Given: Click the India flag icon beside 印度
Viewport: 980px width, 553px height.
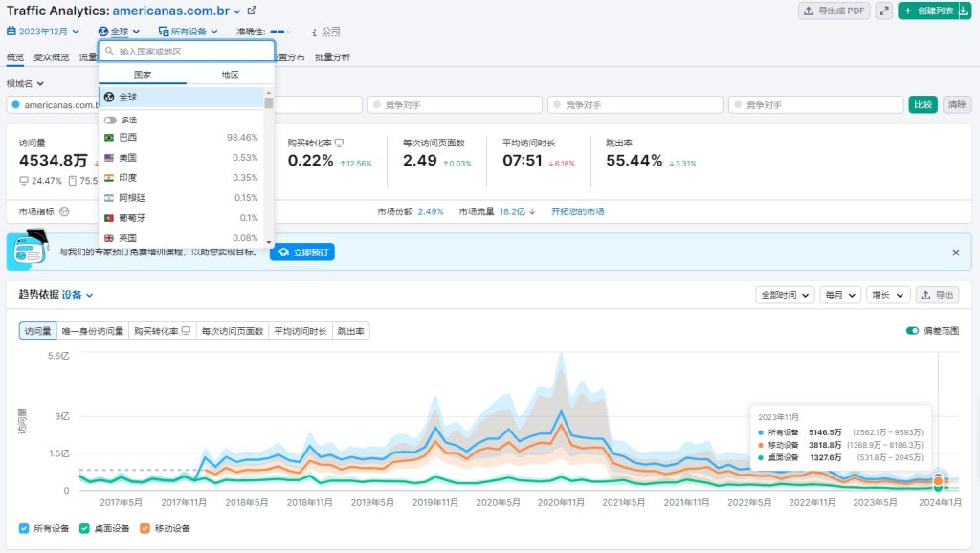Looking at the screenshot, I should click(x=109, y=177).
